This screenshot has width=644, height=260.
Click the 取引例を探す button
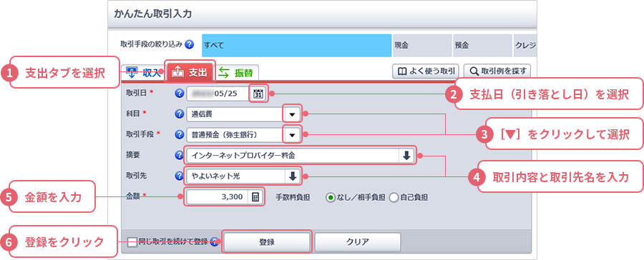(x=497, y=71)
